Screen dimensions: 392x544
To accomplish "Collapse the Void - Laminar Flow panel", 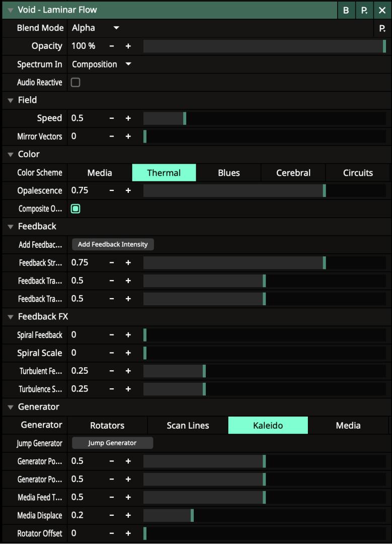I will (11, 10).
